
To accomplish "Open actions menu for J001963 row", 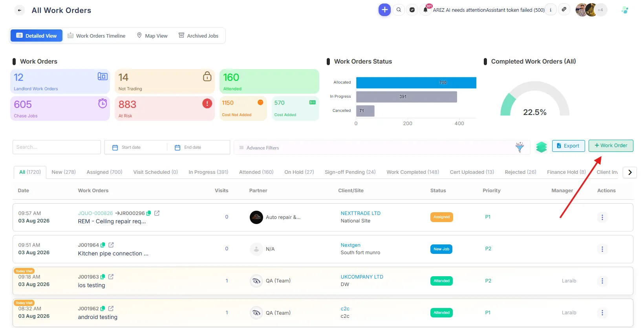I will pyautogui.click(x=602, y=281).
